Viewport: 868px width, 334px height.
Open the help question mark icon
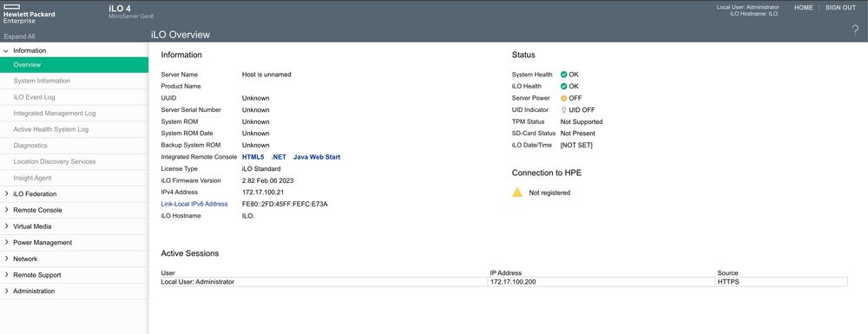coord(855,31)
